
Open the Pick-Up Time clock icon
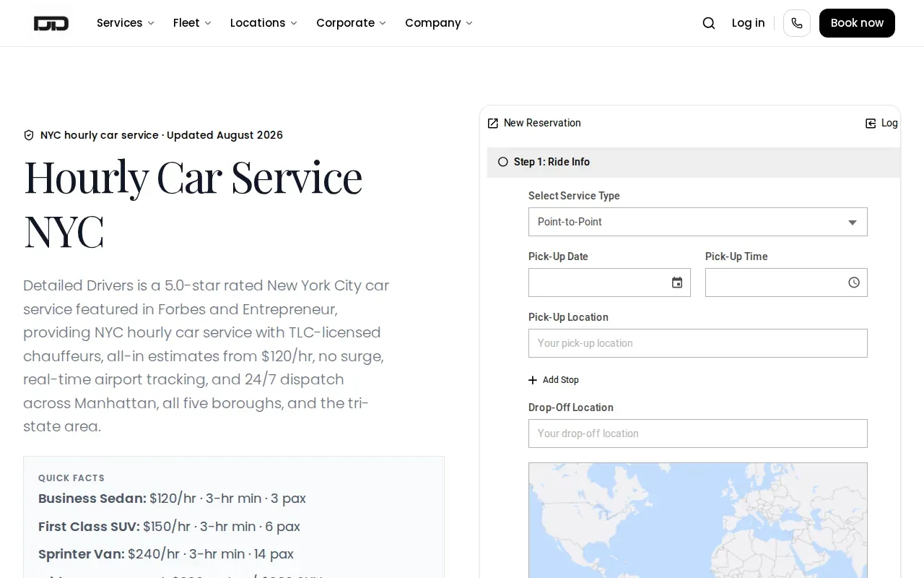pyautogui.click(x=854, y=282)
